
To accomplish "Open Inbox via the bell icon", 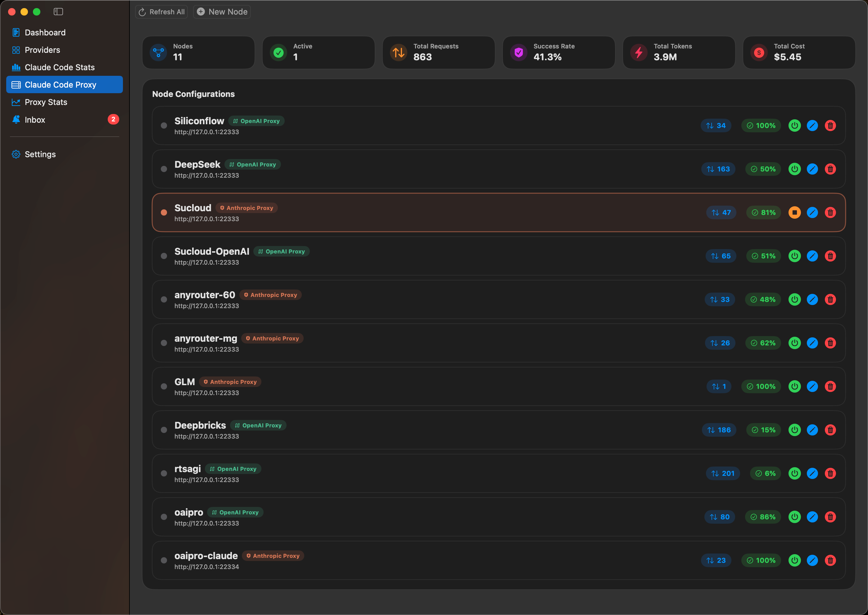I will click(x=16, y=120).
